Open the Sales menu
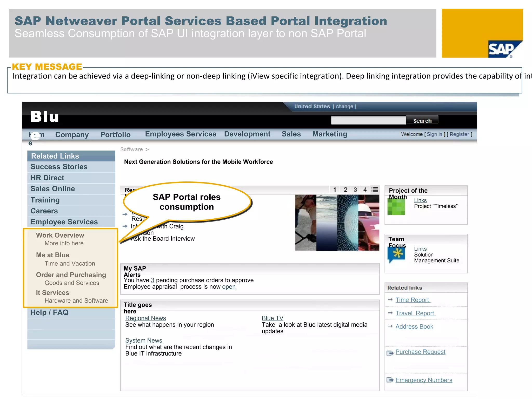Viewport: 532px width, 399px height. [291, 134]
